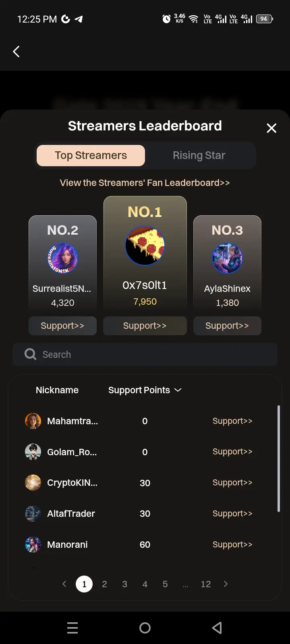
Task: Open Surrealist5N's avatar in NO.2 card
Action: click(62, 258)
